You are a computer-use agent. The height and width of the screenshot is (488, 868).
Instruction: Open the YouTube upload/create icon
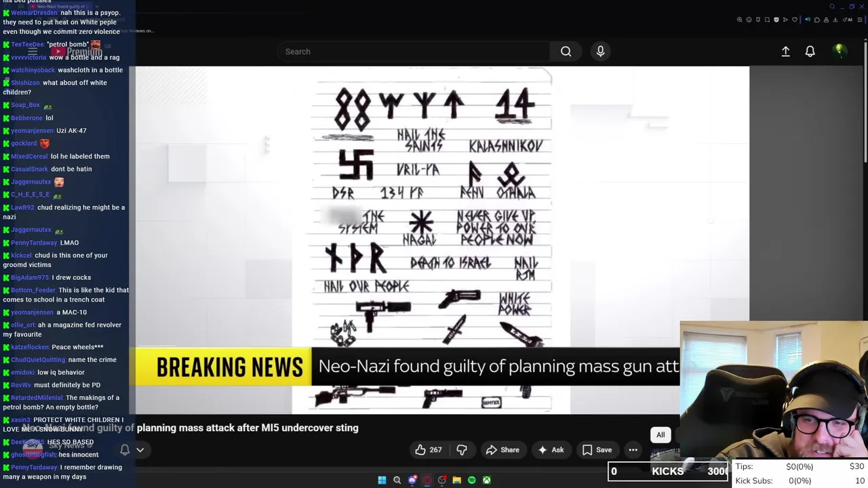click(785, 52)
